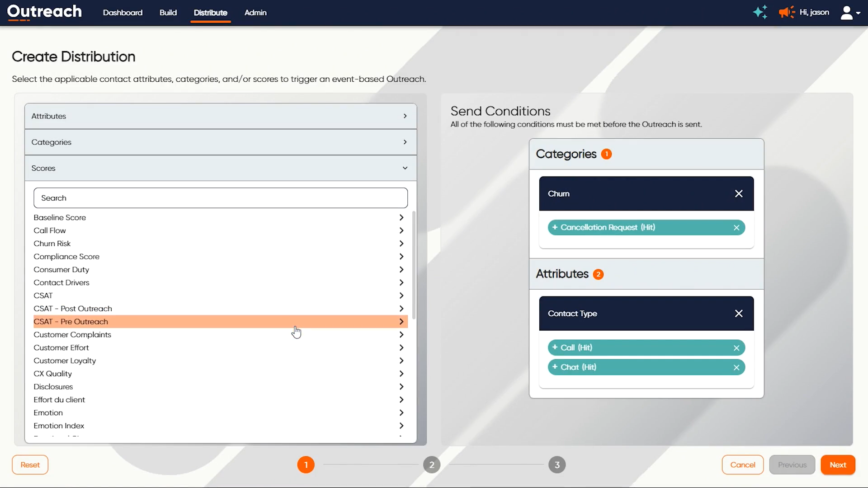Viewport: 868px width, 488px height.
Task: Click the Cancel button
Action: click(743, 465)
